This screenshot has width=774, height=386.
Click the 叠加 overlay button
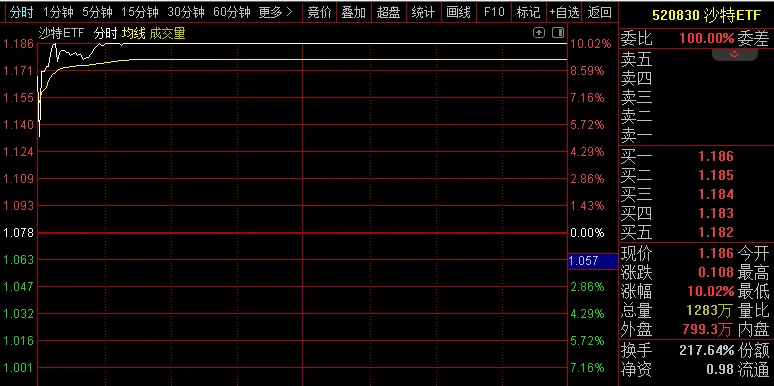tap(354, 12)
